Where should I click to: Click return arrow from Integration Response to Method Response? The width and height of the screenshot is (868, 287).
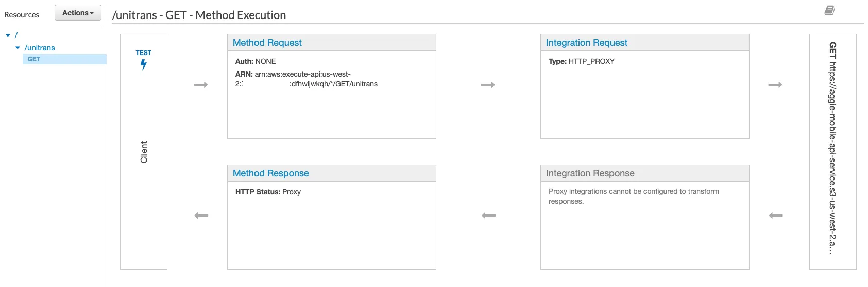point(488,216)
